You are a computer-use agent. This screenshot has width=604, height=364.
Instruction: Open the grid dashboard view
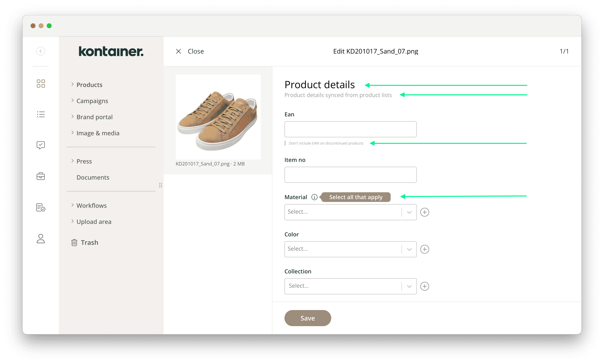point(41,84)
